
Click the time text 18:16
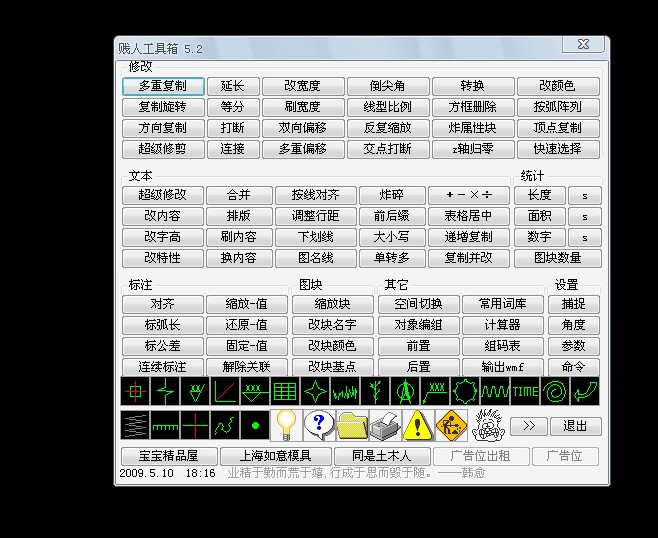pyautogui.click(x=200, y=473)
